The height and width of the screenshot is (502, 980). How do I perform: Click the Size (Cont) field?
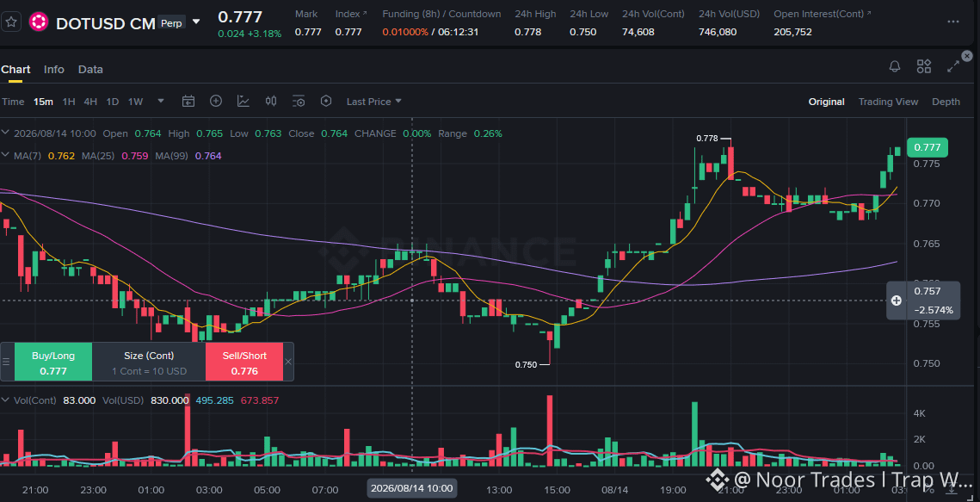149,363
